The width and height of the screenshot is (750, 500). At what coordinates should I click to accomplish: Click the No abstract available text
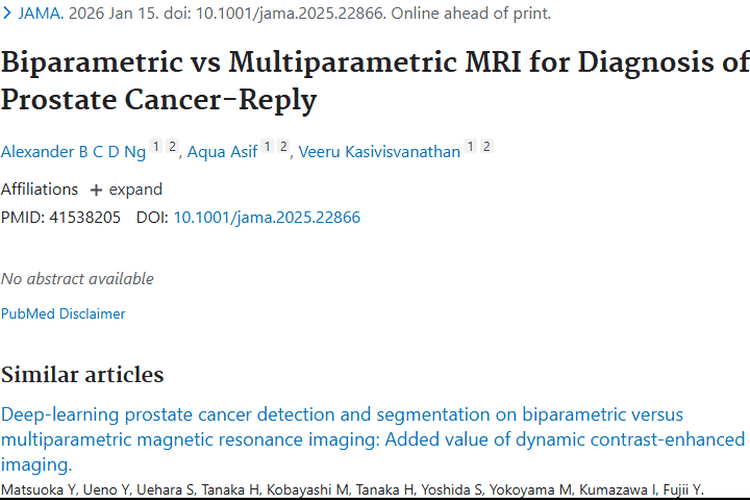(77, 279)
